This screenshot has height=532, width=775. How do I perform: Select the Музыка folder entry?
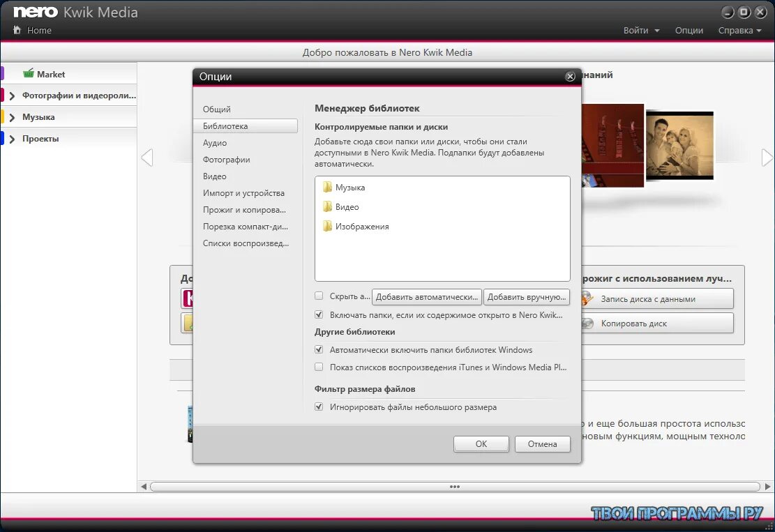click(x=442, y=188)
